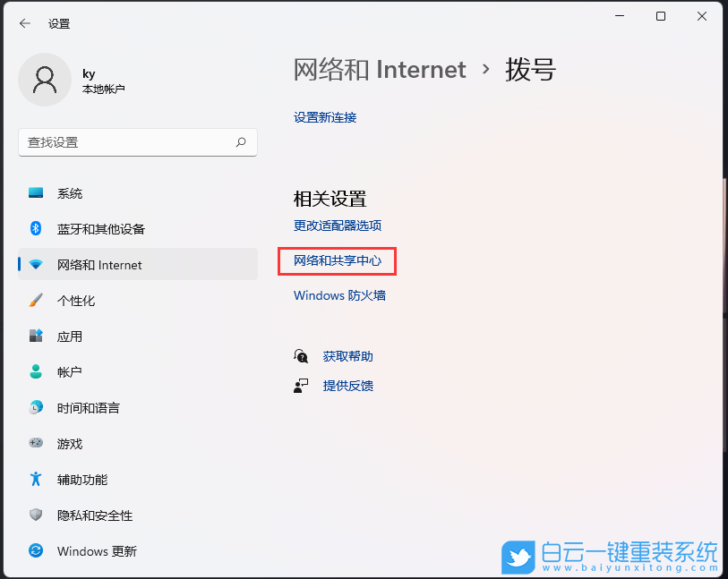Click the 提供反馈 feedback icon

[x=302, y=386]
